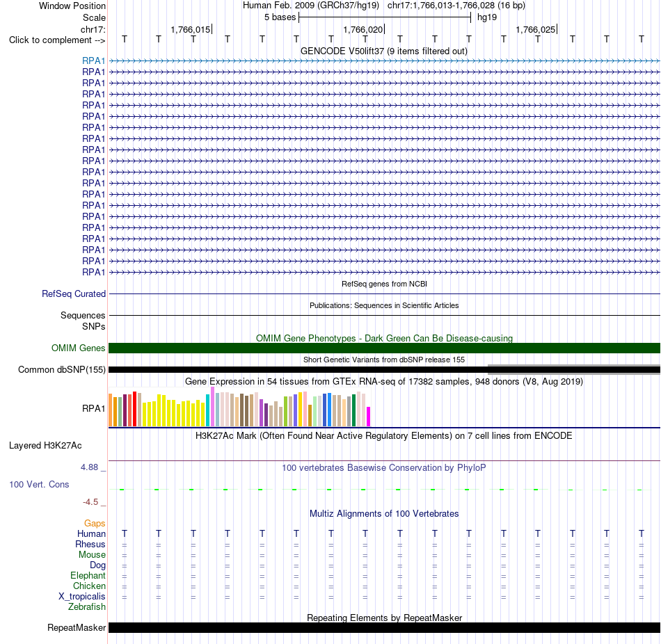Click the chr17:1,766,013-1,766,028 position text
Image resolution: width=661 pixels, height=644 pixels.
tap(456, 6)
